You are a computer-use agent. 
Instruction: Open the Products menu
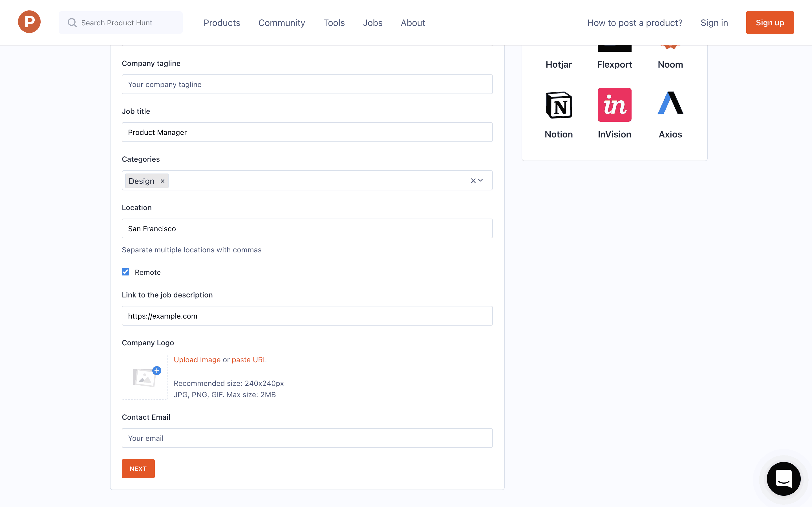point(222,23)
